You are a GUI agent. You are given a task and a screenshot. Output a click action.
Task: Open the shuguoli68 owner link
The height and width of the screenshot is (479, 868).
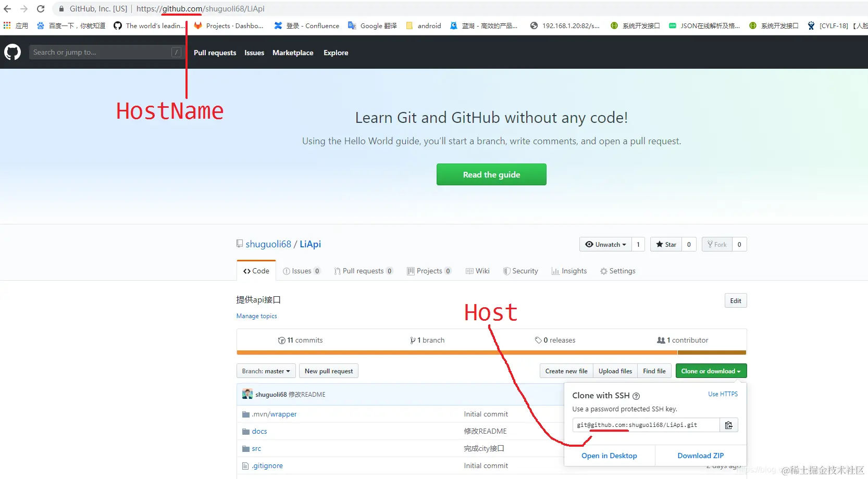click(x=268, y=244)
